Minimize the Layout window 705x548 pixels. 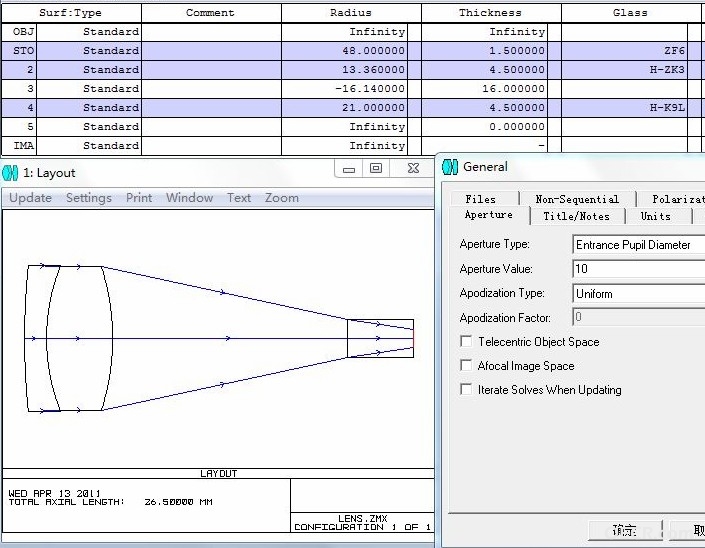[349, 169]
